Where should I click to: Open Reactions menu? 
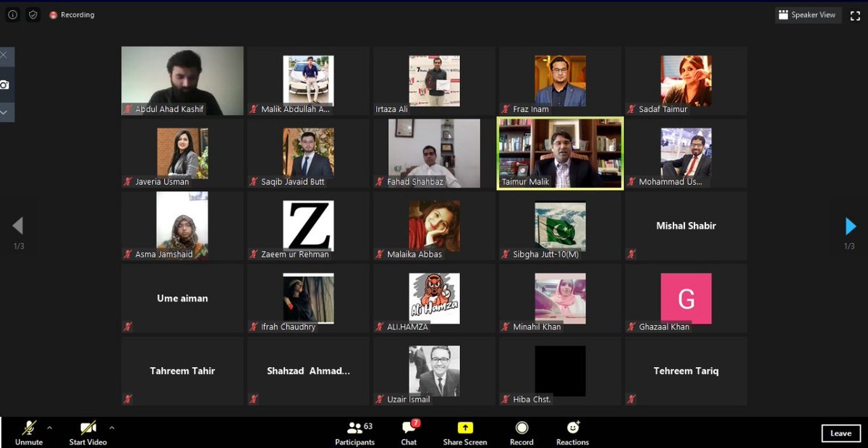573,433
